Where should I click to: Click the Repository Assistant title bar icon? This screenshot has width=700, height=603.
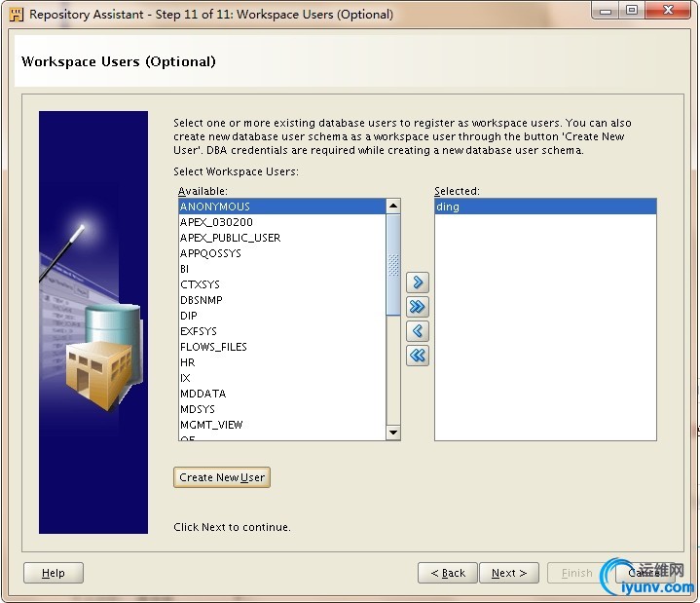(x=17, y=15)
